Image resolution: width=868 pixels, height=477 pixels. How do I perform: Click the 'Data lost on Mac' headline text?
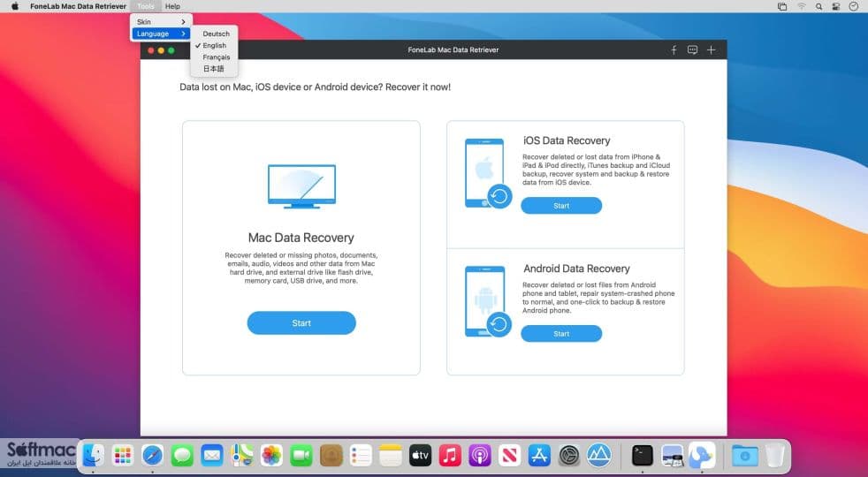[x=315, y=87]
